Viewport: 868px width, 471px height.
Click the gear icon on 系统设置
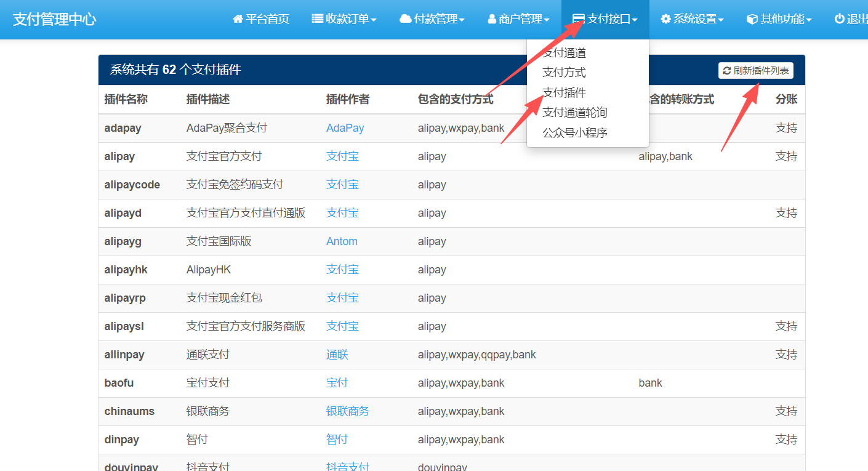664,18
